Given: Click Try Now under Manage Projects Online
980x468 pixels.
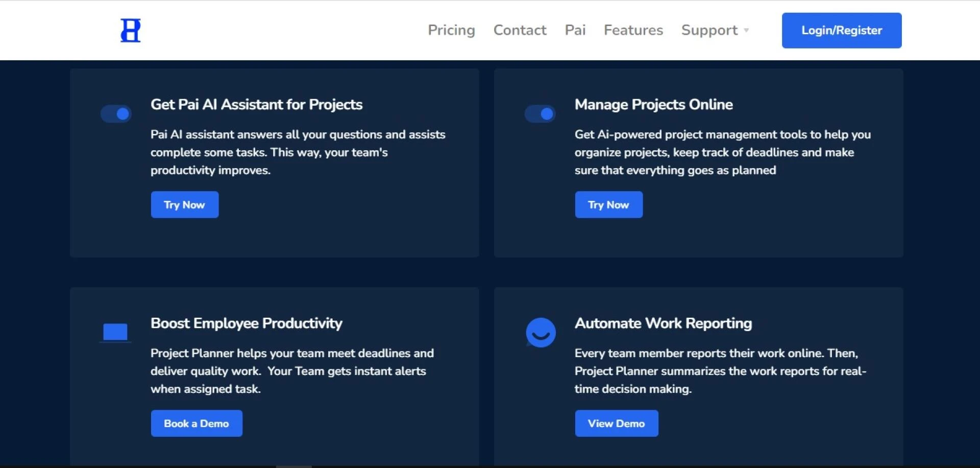Looking at the screenshot, I should coord(608,205).
